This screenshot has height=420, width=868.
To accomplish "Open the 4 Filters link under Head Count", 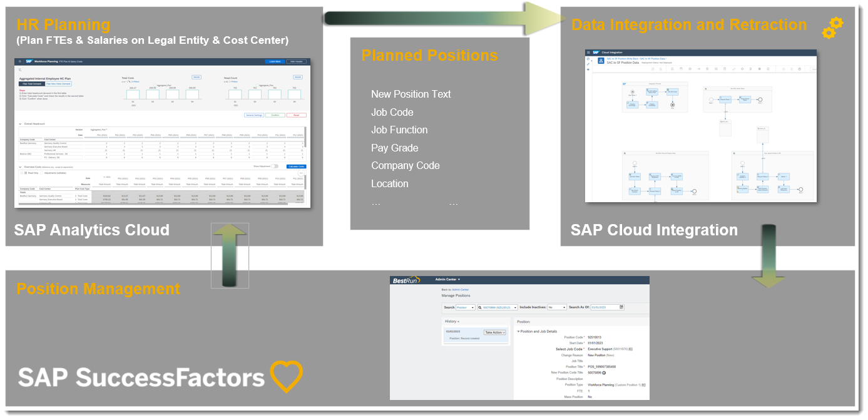I will point(234,81).
